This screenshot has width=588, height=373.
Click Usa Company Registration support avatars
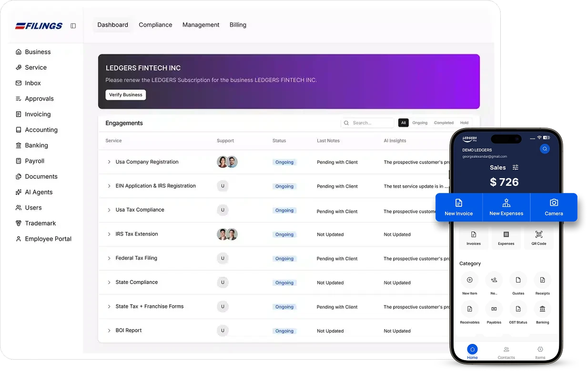click(x=227, y=162)
